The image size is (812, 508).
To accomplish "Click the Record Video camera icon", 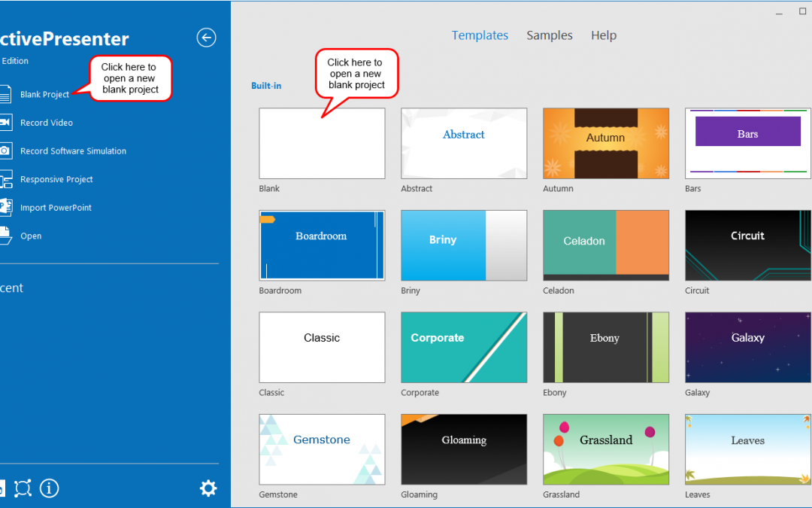I will pyautogui.click(x=5, y=123).
